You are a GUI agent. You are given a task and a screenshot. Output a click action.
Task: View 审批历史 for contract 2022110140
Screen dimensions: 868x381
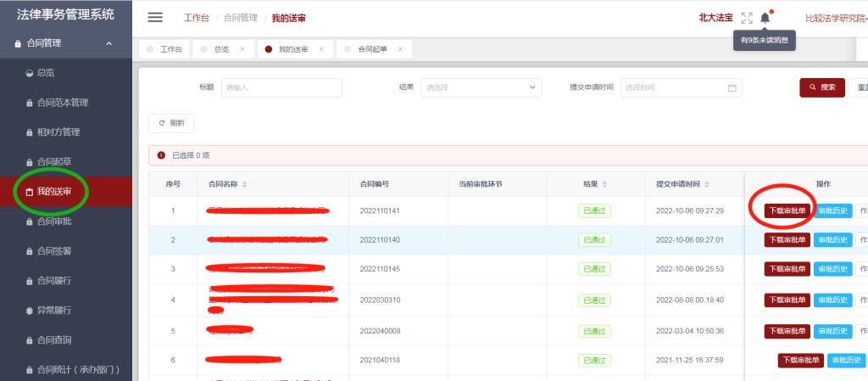832,240
